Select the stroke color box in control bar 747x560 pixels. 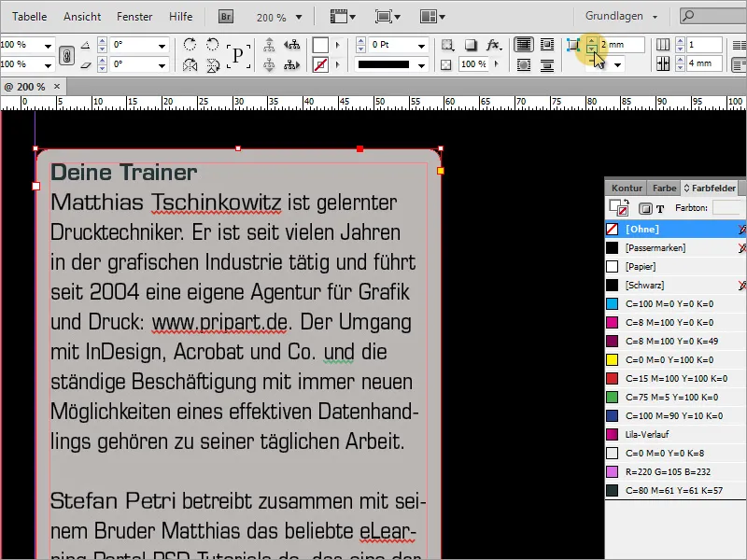[320, 64]
